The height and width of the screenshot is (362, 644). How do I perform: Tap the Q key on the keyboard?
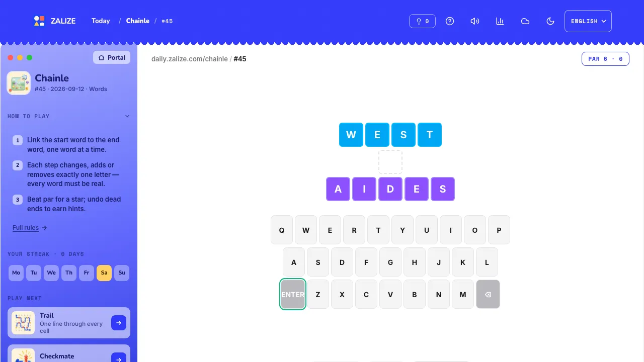tap(282, 230)
